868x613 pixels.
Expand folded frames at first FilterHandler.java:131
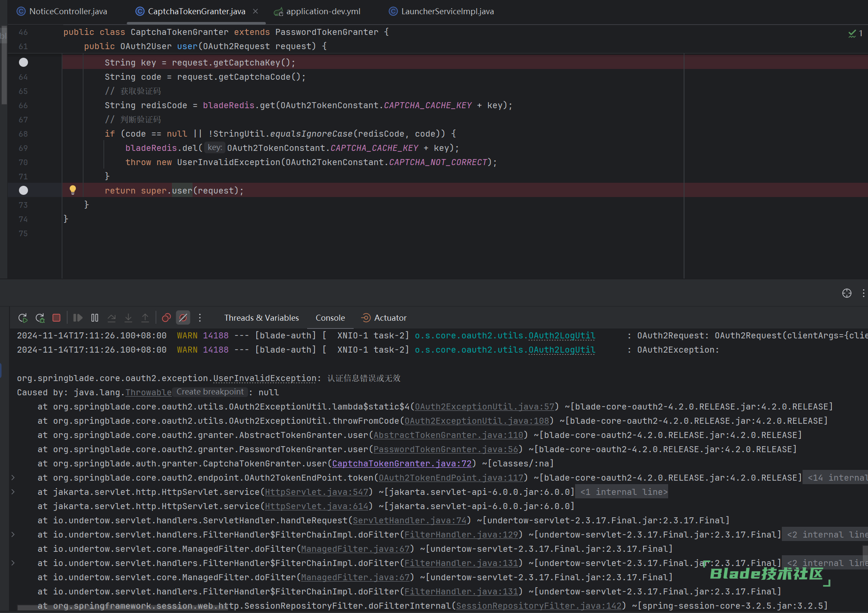13,563
